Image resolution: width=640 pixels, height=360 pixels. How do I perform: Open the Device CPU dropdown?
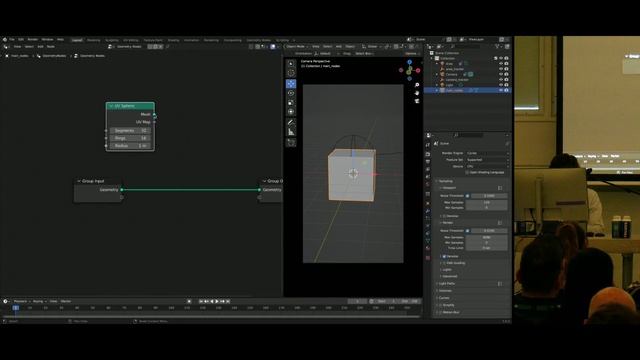[x=488, y=166]
